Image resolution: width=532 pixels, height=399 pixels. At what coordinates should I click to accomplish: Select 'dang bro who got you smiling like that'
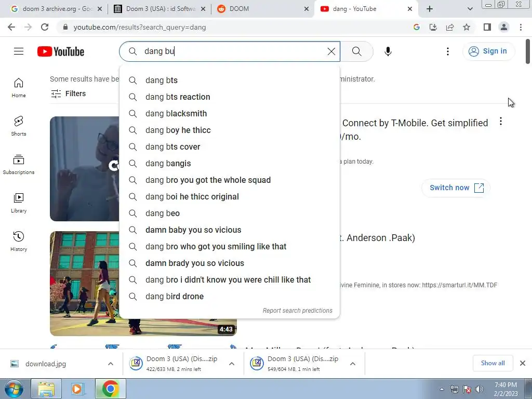pyautogui.click(x=230, y=247)
